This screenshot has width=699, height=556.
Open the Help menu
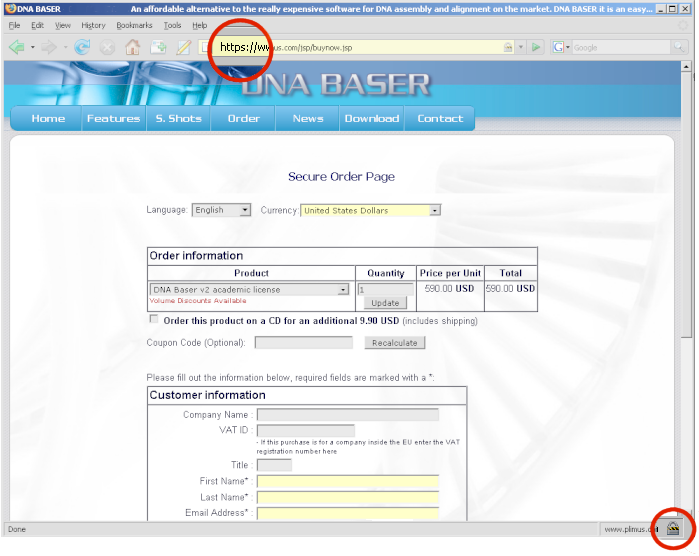200,25
